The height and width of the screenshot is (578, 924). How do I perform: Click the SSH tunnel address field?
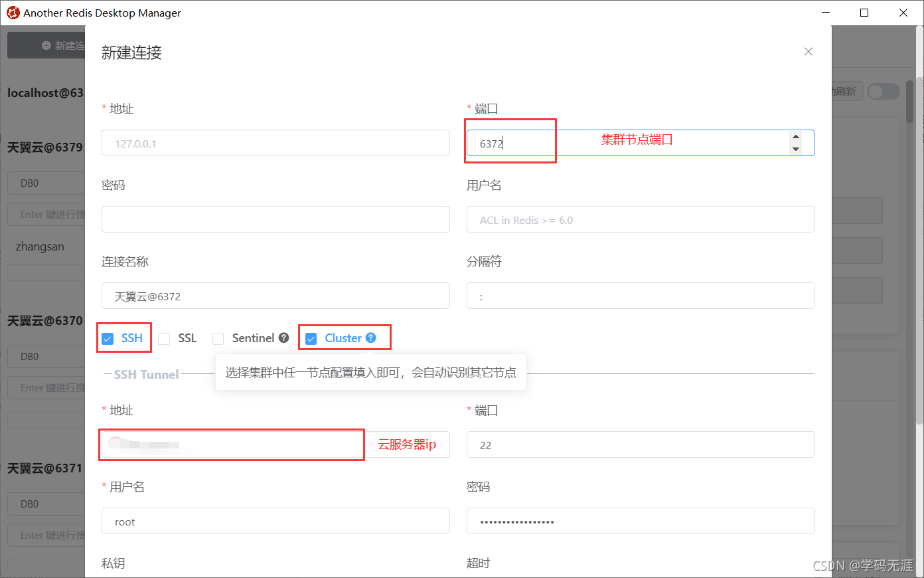[275, 444]
